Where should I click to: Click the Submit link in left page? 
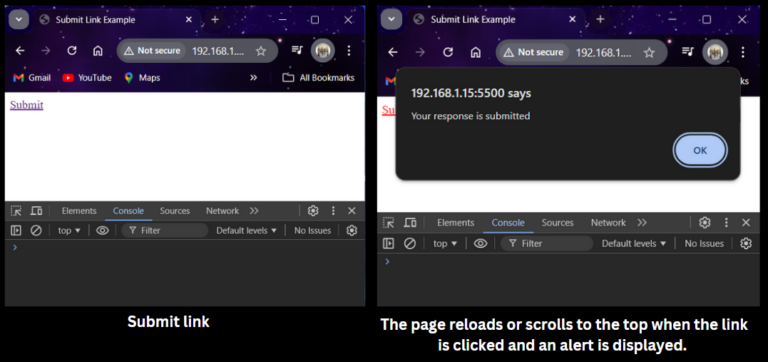(26, 105)
